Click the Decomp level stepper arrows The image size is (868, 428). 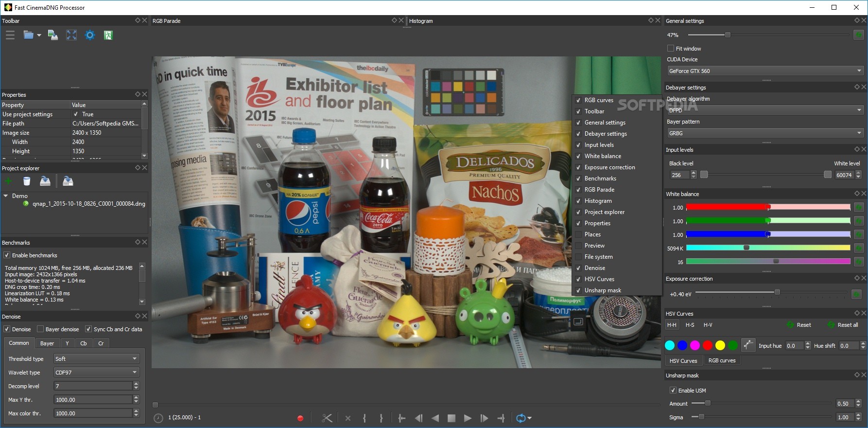(136, 386)
